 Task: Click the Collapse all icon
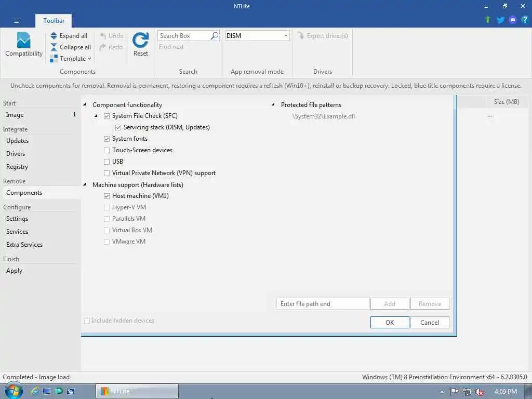(54, 47)
